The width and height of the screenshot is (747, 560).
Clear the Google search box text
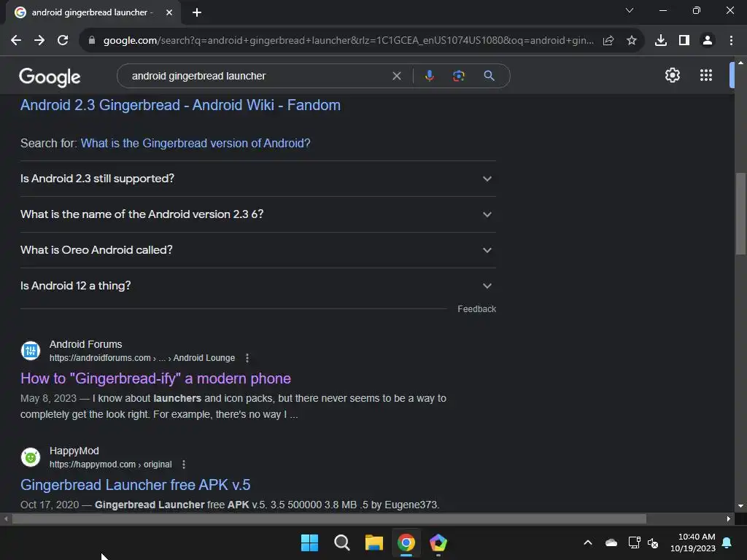tap(396, 76)
